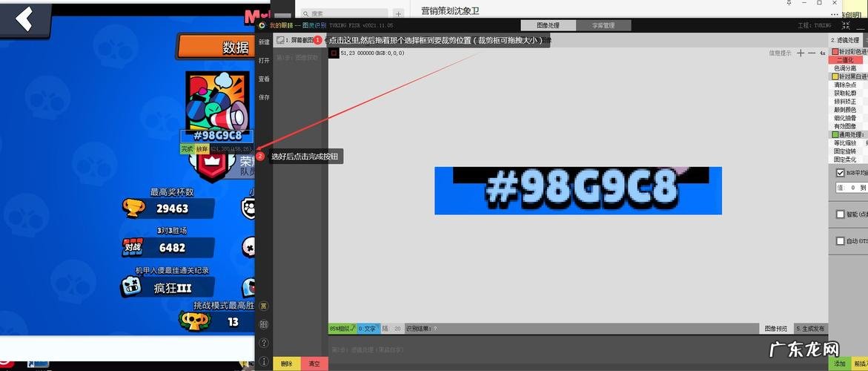Click the round 赏 icon in sidebar
This screenshot has height=371, width=868.
click(264, 306)
